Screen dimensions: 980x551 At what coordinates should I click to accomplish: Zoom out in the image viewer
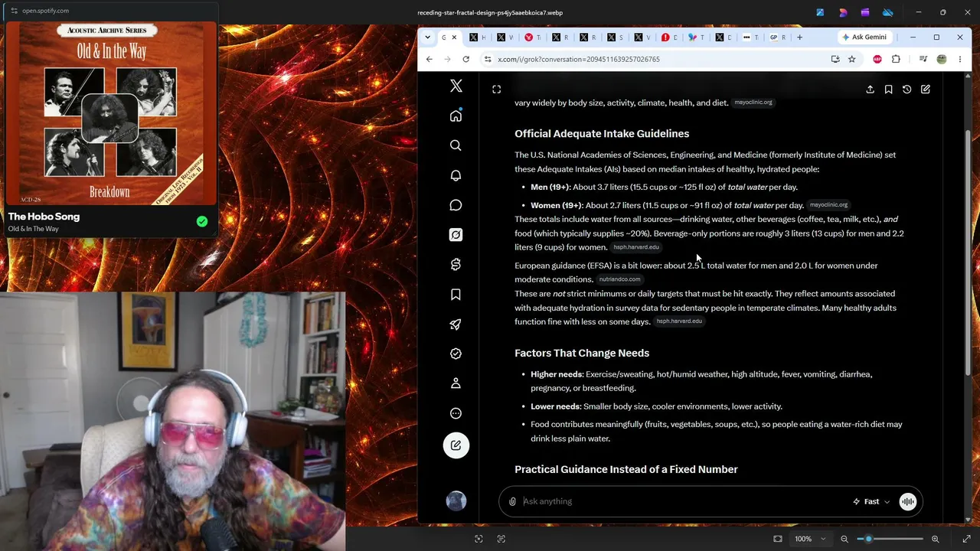[x=844, y=539]
